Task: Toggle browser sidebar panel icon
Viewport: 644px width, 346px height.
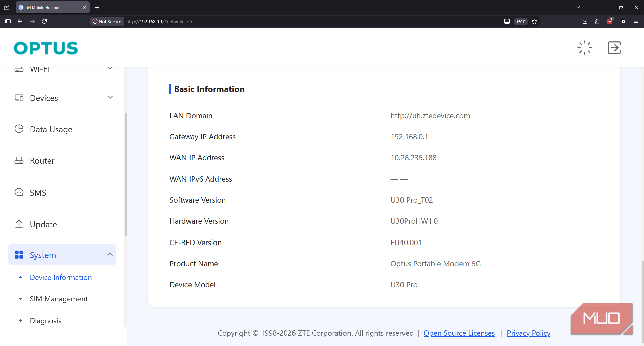Action: coord(8,21)
